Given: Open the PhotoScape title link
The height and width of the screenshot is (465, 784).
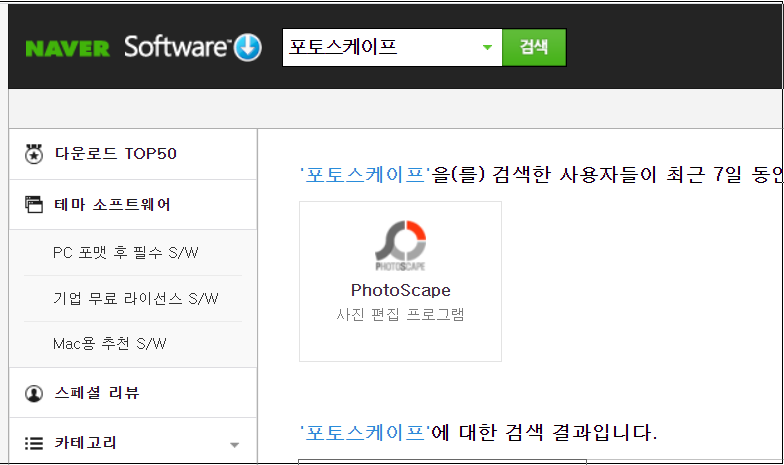Looking at the screenshot, I should tap(400, 290).
